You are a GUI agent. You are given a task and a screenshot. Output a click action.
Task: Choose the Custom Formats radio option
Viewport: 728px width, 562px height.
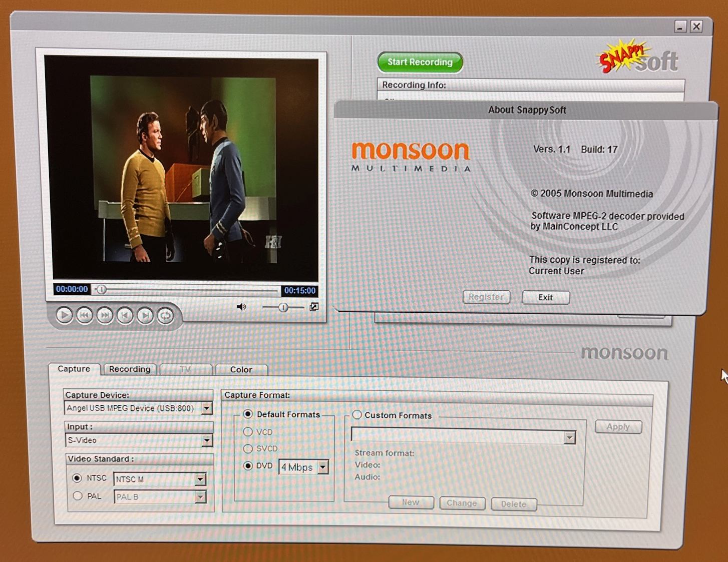coord(357,415)
